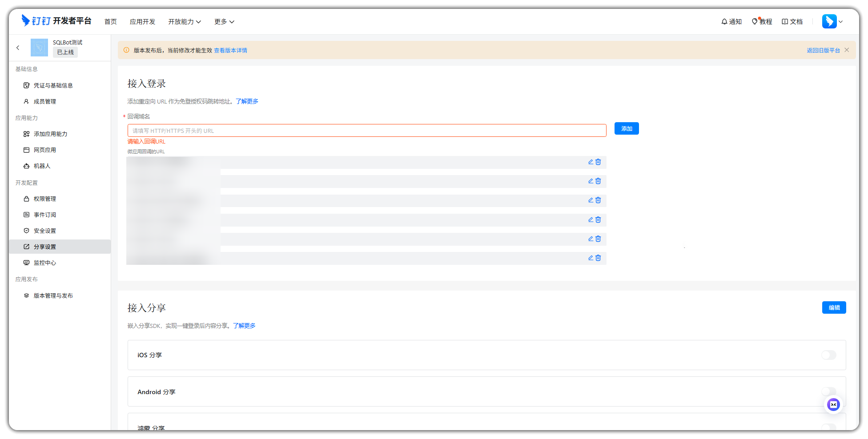Toggle the 鸿蒙 分享 switch
This screenshot has height=439, width=868.
coord(828,427)
